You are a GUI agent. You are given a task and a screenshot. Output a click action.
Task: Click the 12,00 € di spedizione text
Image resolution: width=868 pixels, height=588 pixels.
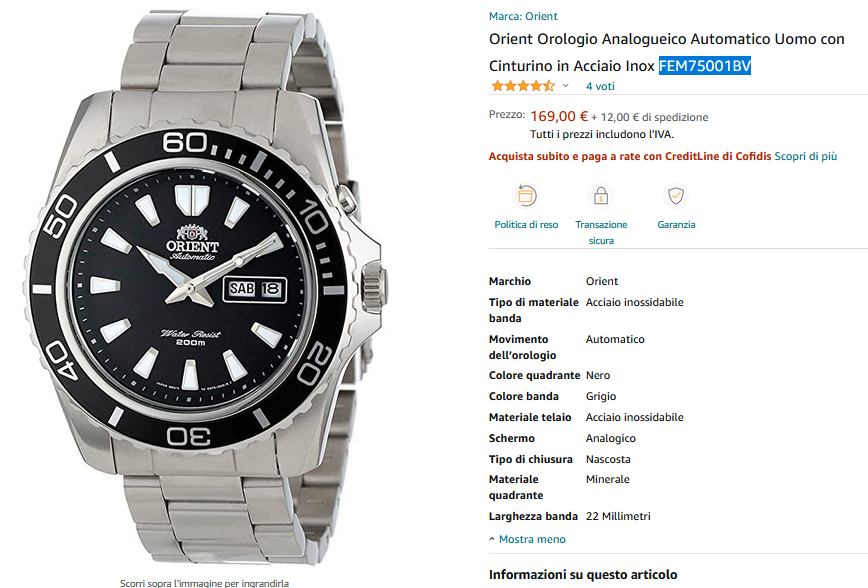(654, 117)
